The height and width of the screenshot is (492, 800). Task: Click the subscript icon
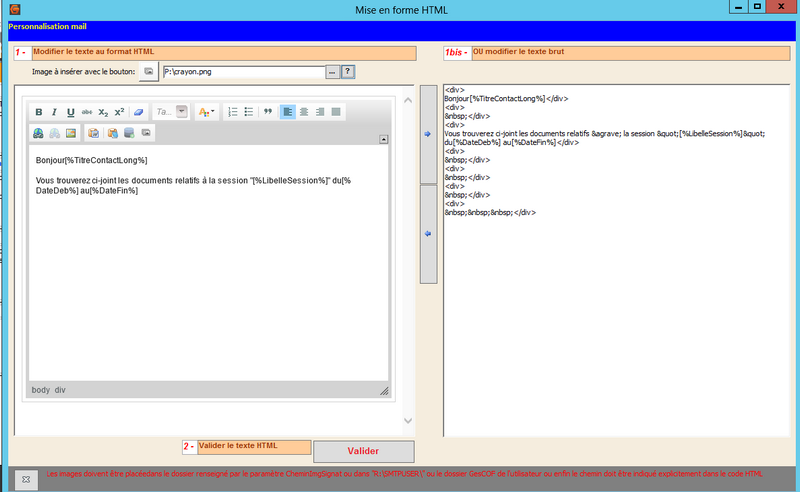(x=103, y=112)
